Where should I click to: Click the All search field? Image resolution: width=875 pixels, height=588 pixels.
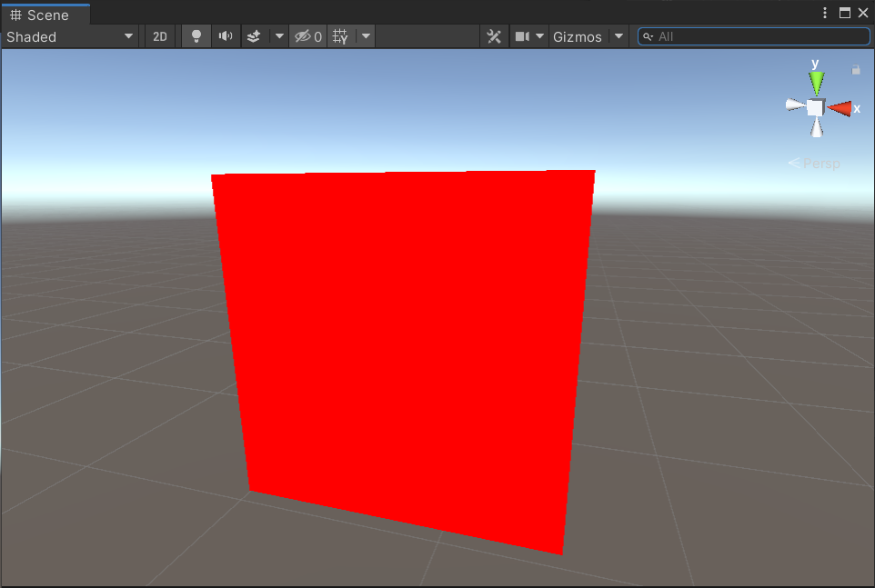pos(753,36)
